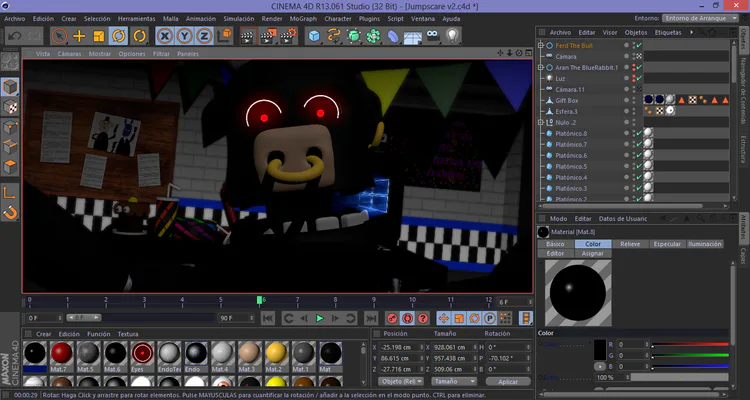
Task: Go to start of animation
Action: click(x=268, y=318)
